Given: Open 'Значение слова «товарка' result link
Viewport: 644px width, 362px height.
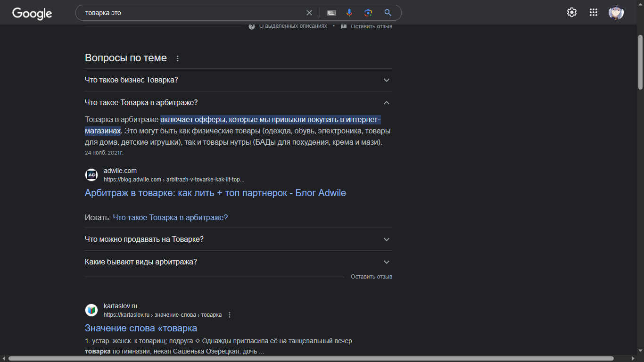Looking at the screenshot, I should 140,328.
